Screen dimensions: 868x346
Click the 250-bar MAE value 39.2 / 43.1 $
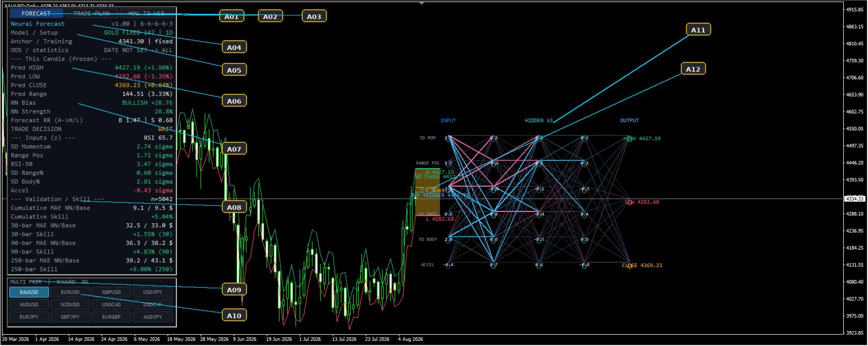click(150, 260)
